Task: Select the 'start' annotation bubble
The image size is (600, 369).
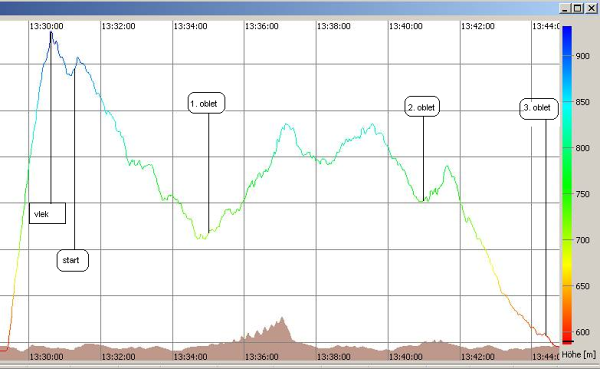Action: pyautogui.click(x=73, y=260)
